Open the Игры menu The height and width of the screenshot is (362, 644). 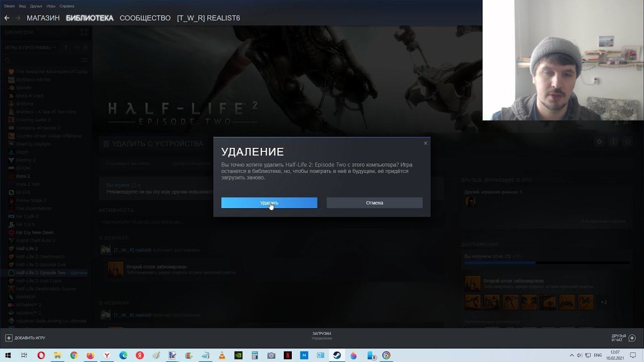(x=51, y=6)
